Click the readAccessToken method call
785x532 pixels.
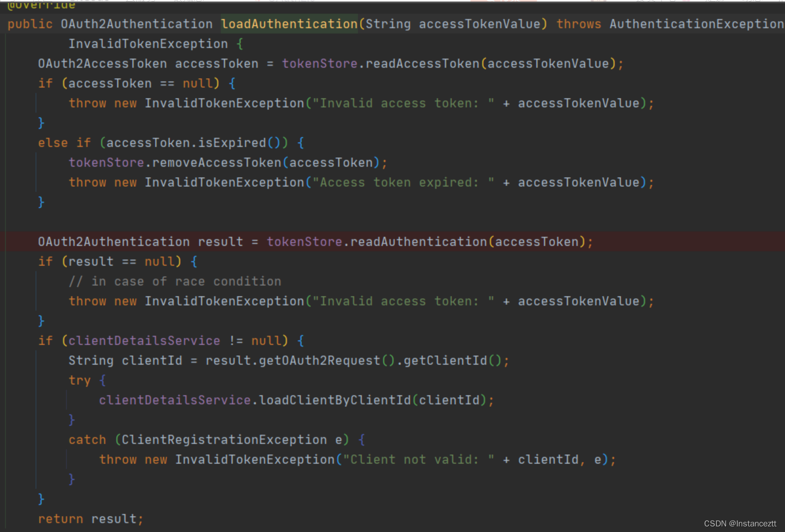pos(422,63)
